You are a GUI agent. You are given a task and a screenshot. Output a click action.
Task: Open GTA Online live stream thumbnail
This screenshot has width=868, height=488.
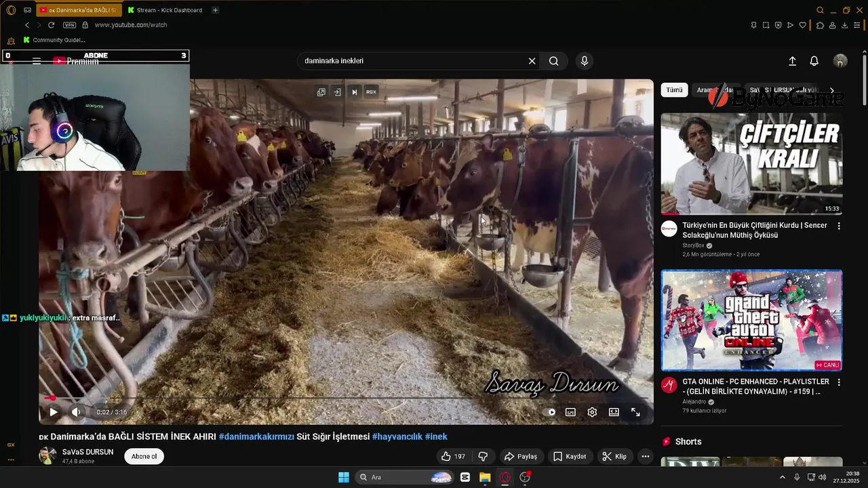pos(751,321)
